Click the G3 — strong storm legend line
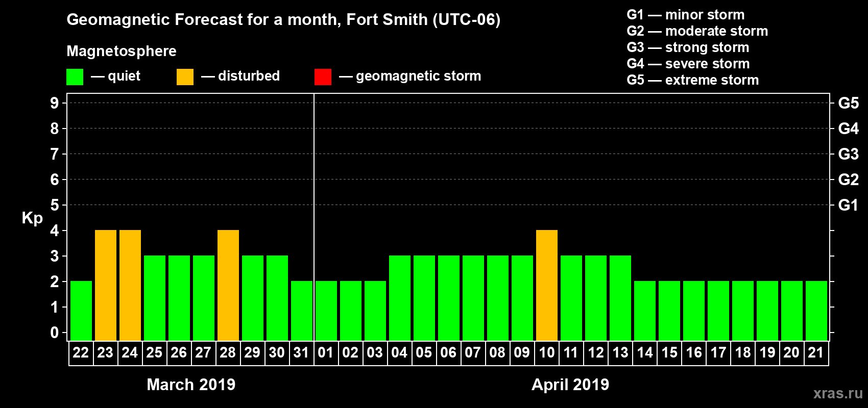 [x=688, y=47]
